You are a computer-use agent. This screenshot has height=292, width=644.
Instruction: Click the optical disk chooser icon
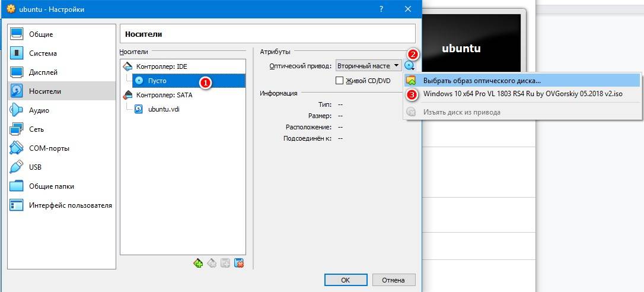[410, 66]
